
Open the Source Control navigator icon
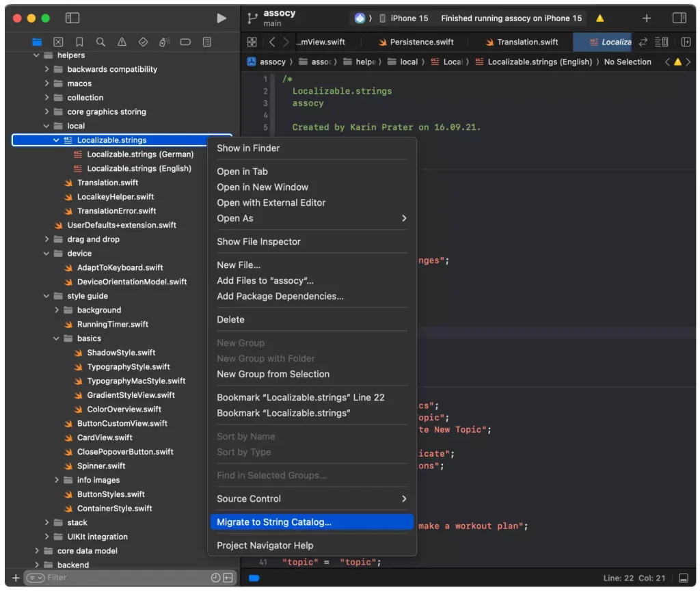58,42
